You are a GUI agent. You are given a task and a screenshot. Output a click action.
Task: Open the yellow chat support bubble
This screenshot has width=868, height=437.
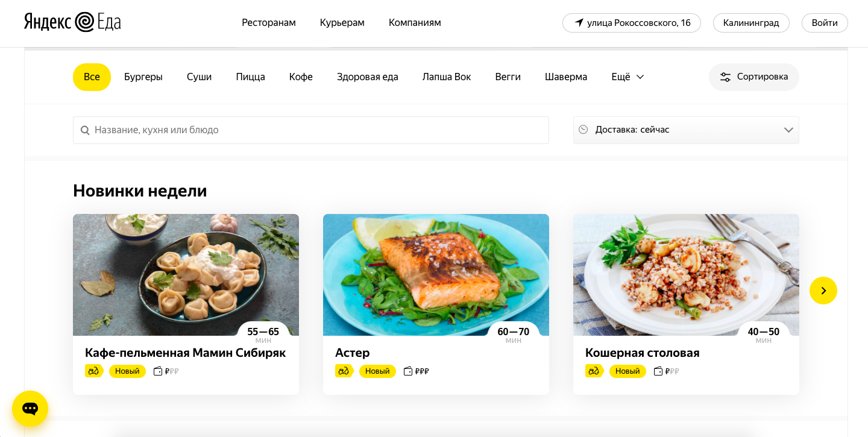(30, 409)
